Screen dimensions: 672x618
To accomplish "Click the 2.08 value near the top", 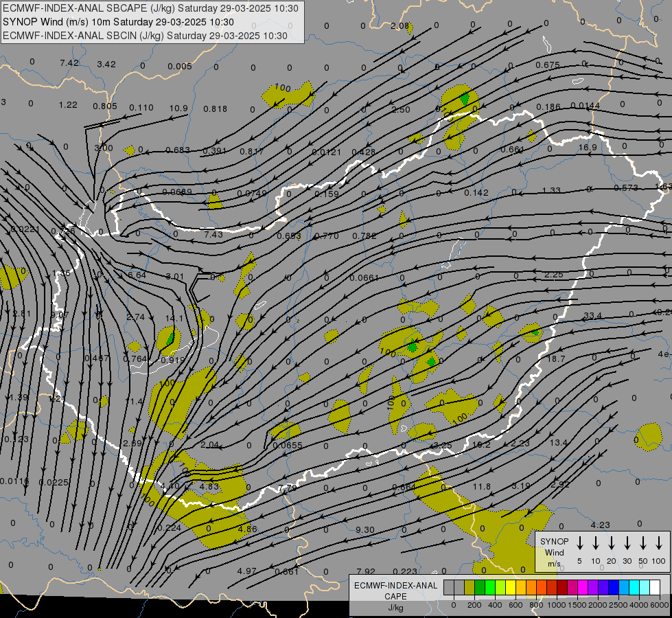I will pyautogui.click(x=400, y=25).
